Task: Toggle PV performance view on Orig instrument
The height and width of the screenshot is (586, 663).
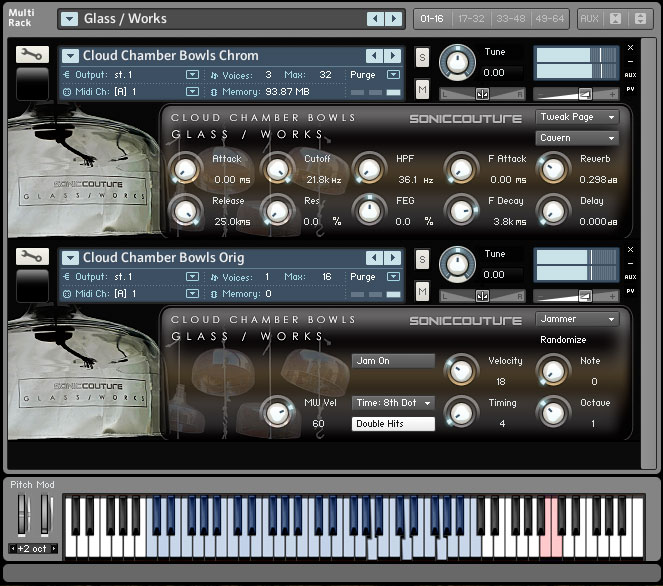Action: 630,291
